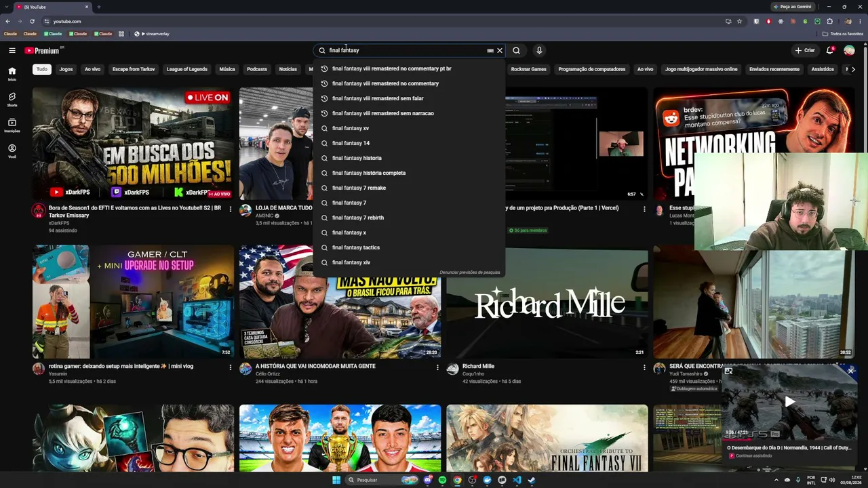This screenshot has height=488, width=868.
Task: Bookmark this page with the star
Action: tap(739, 21)
